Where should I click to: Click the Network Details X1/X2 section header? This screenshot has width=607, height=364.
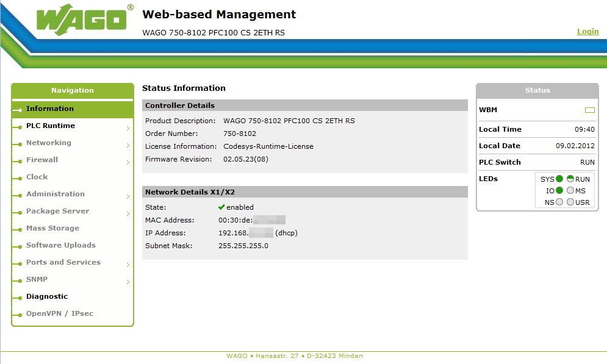click(305, 192)
